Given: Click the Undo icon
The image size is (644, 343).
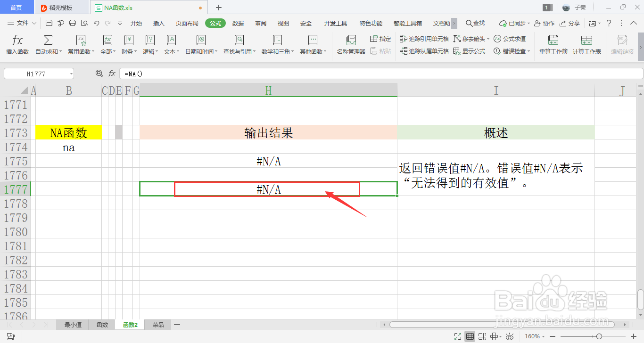Looking at the screenshot, I should 97,23.
